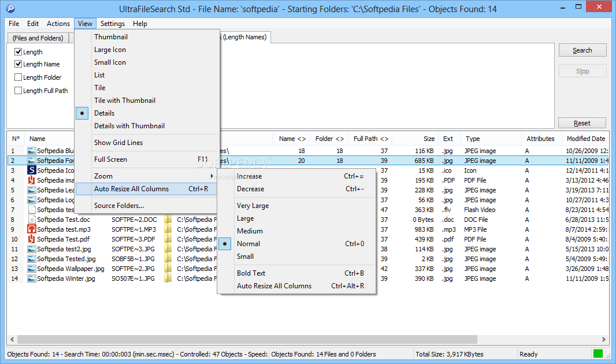Toggle Bold Text in Zoom submenu
Image resolution: width=616 pixels, height=364 pixels.
296,273
